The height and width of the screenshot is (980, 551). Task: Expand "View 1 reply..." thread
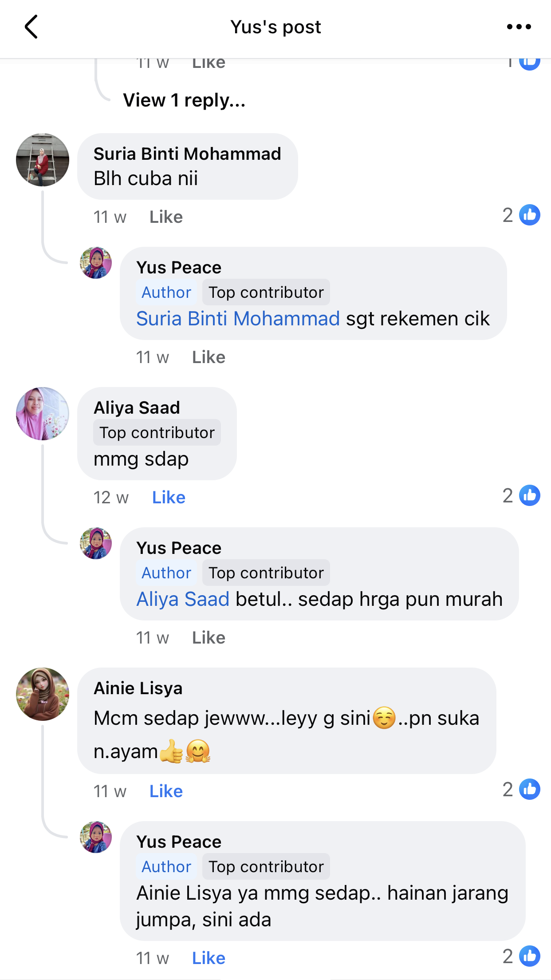point(184,100)
